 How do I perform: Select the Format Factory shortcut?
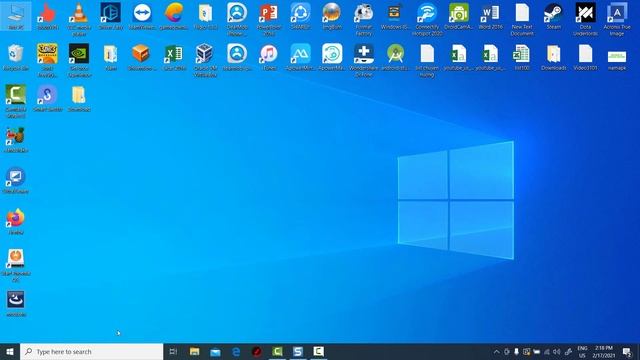[x=364, y=19]
